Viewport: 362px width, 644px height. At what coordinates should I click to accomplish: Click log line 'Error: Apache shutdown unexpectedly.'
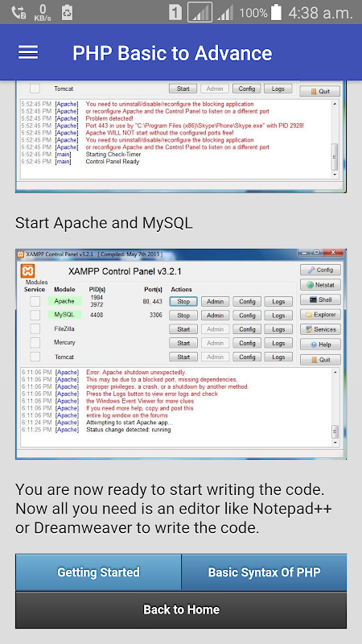pyautogui.click(x=136, y=372)
